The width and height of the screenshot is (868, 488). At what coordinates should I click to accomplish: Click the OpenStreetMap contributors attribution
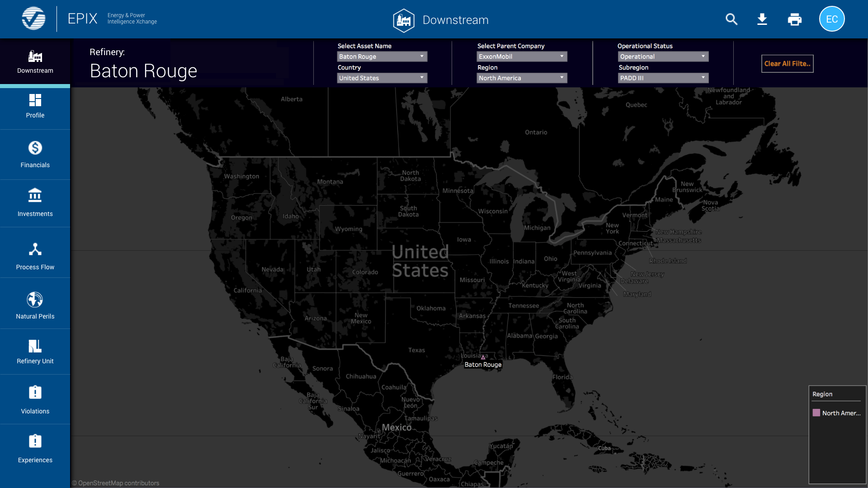click(116, 483)
